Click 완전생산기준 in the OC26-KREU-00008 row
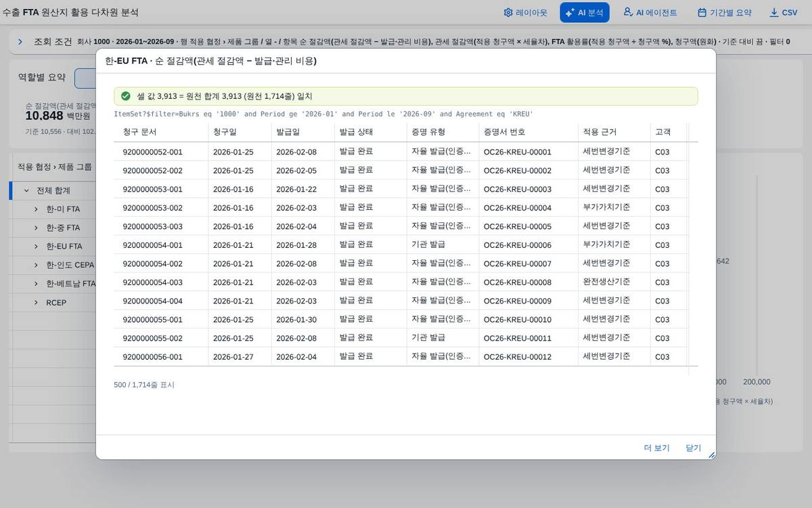 pyautogui.click(x=606, y=282)
